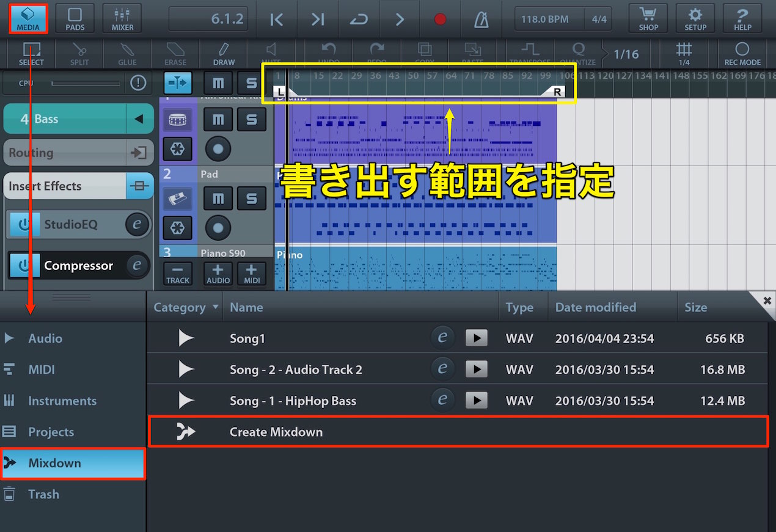Image resolution: width=776 pixels, height=532 pixels.
Task: Select the Mixdown media category
Action: pyautogui.click(x=73, y=463)
